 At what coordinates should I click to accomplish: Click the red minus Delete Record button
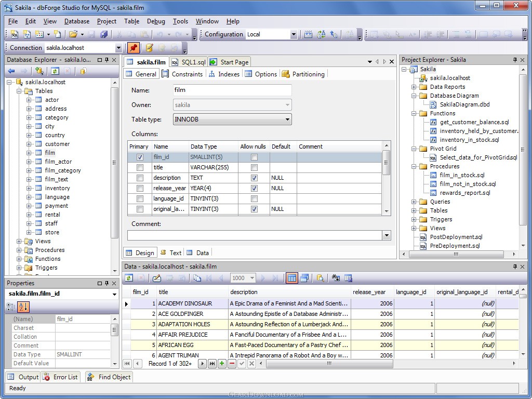[232, 364]
